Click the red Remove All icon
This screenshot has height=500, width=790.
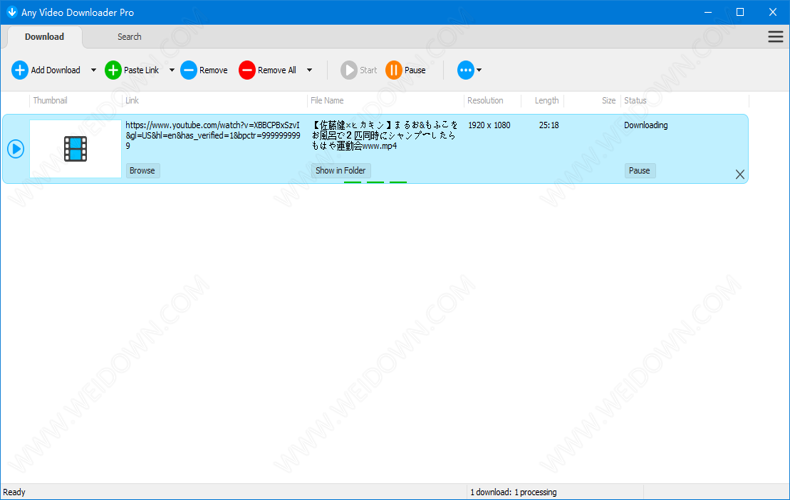click(247, 70)
